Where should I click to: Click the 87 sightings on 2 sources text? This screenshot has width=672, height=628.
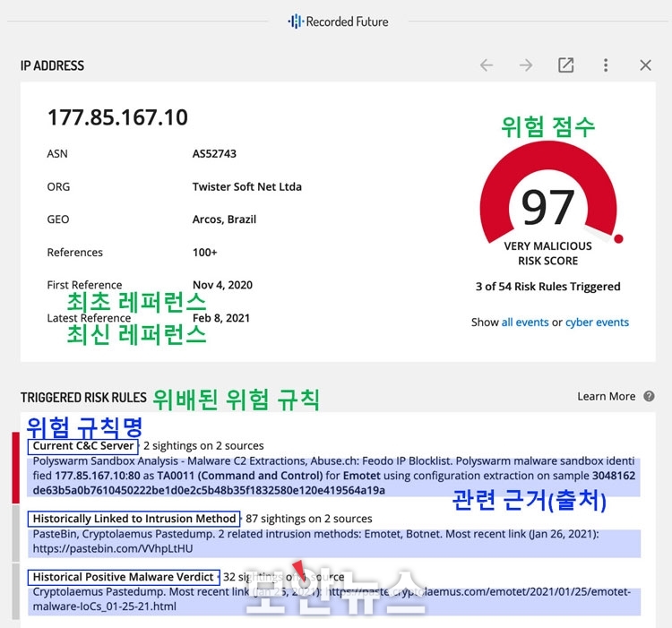[x=309, y=519]
